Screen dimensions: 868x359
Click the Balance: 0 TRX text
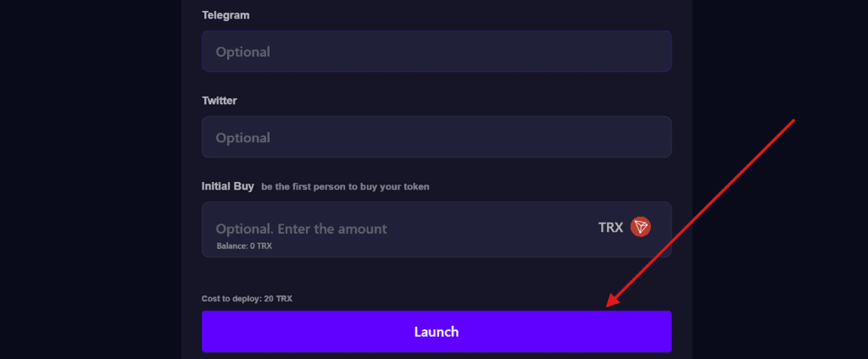244,246
